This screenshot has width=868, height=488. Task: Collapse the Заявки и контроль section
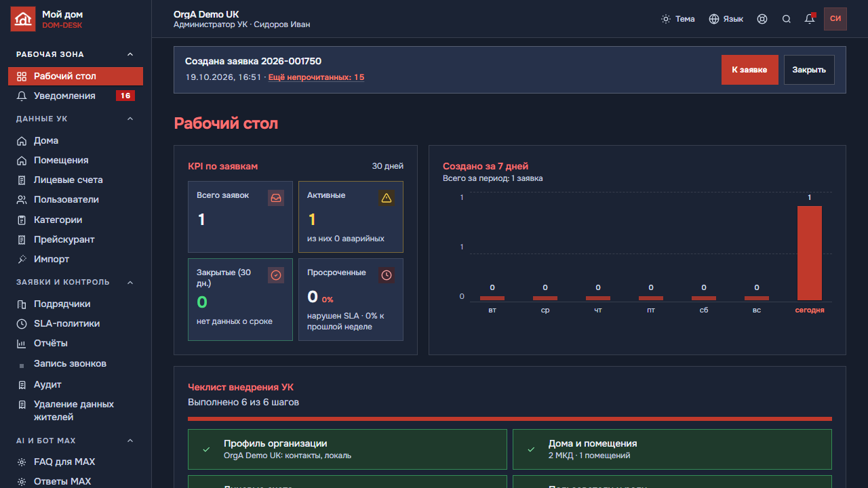pos(130,282)
